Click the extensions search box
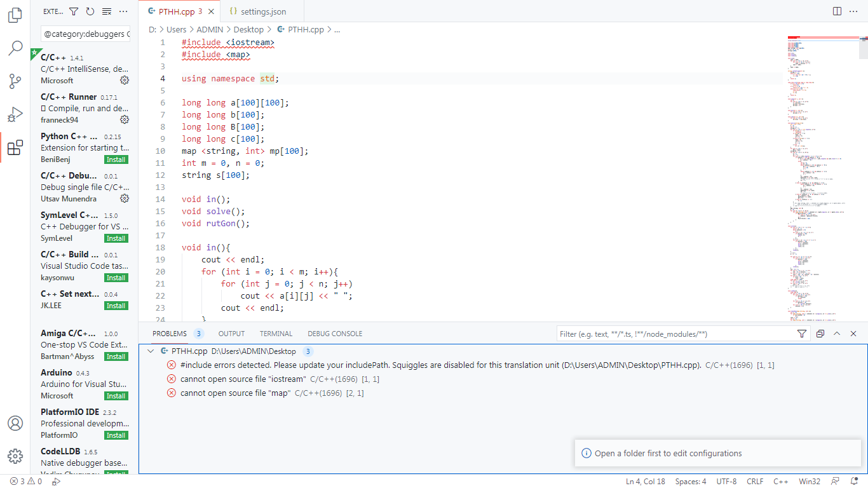Viewport: 868px width, 488px height. (85, 34)
